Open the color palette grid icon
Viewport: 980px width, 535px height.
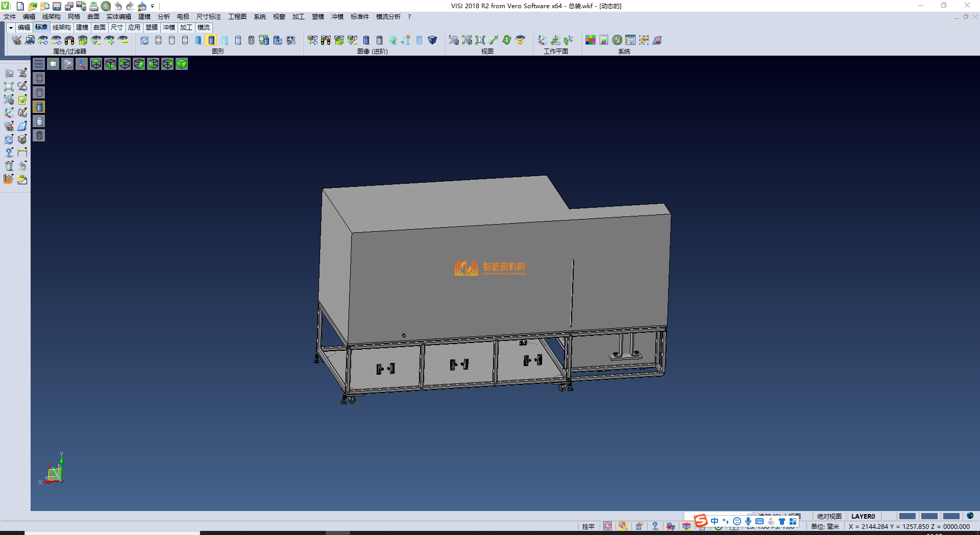point(590,40)
